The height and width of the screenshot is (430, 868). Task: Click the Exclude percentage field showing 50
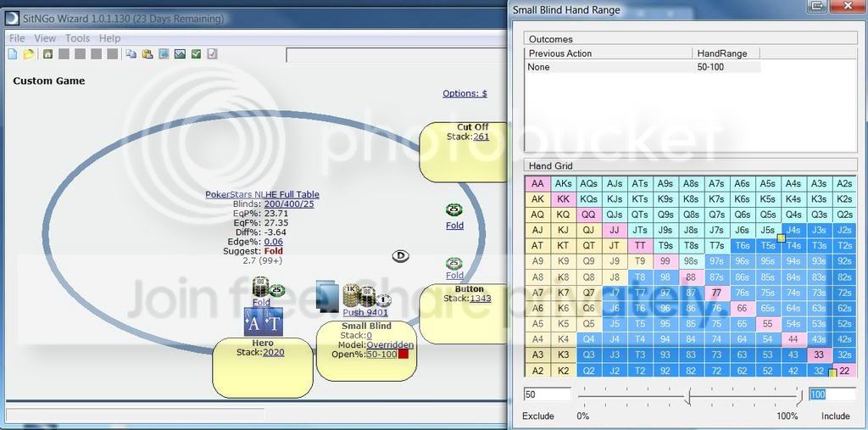[547, 394]
